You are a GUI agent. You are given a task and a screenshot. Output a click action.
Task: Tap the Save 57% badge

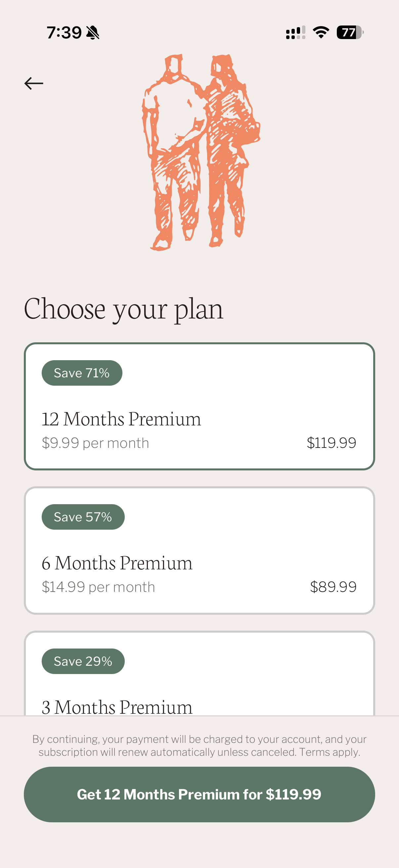click(83, 516)
